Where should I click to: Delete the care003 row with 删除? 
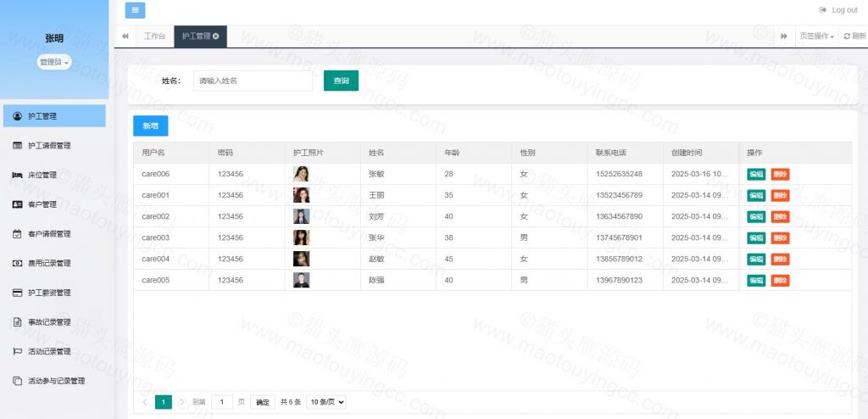tap(780, 237)
